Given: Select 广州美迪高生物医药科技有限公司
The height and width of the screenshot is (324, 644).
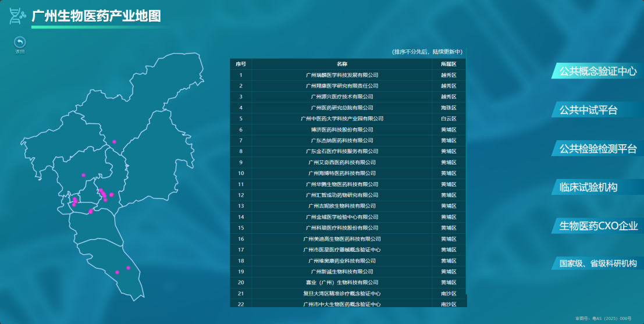Looking at the screenshot, I should click(341, 239).
